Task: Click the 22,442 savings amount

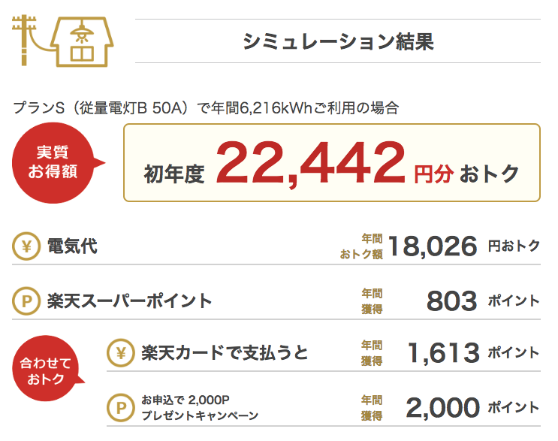Action: (311, 164)
